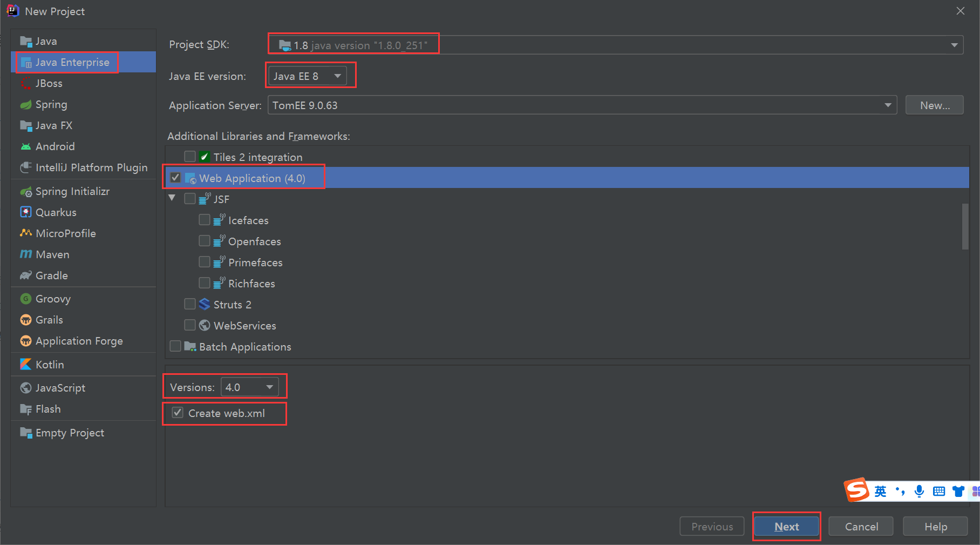Click the Spring Initializr icon
This screenshot has width=980, height=545.
[26, 192]
